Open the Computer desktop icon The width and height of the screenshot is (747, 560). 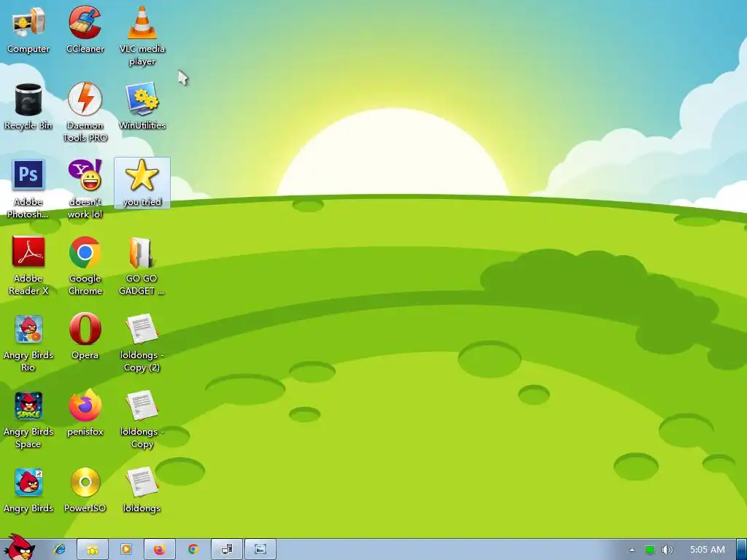point(28,31)
